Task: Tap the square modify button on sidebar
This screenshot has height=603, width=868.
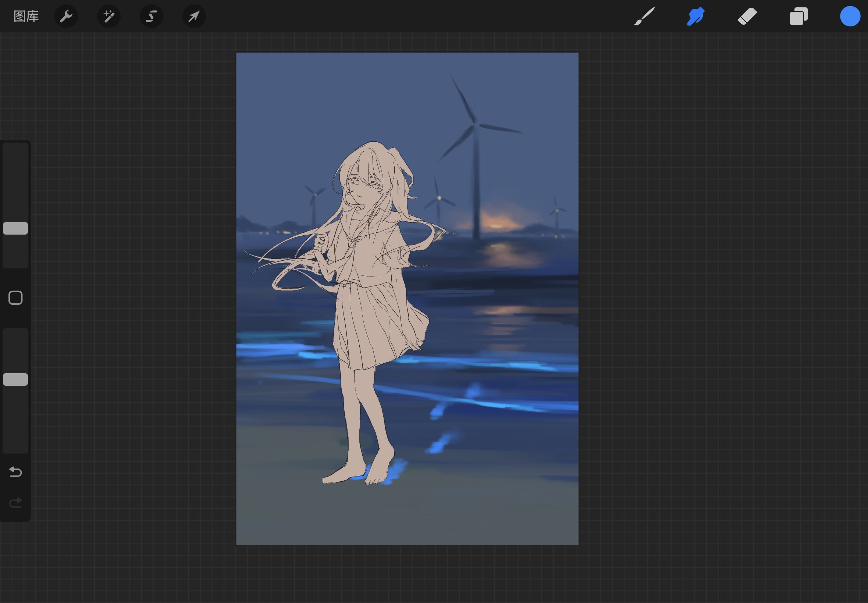Action: pos(15,298)
